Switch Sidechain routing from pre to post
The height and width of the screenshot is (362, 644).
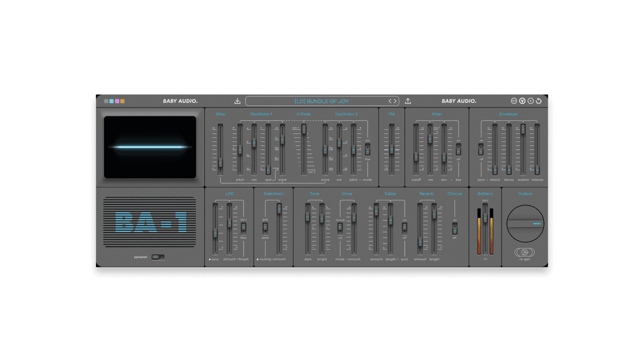[x=265, y=231]
